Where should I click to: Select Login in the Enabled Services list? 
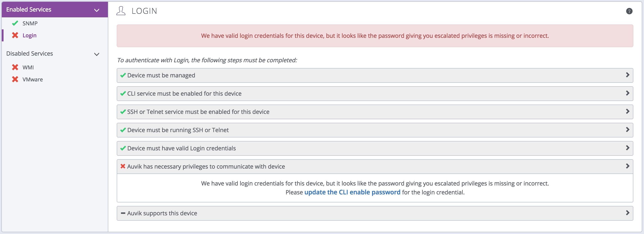tap(30, 35)
